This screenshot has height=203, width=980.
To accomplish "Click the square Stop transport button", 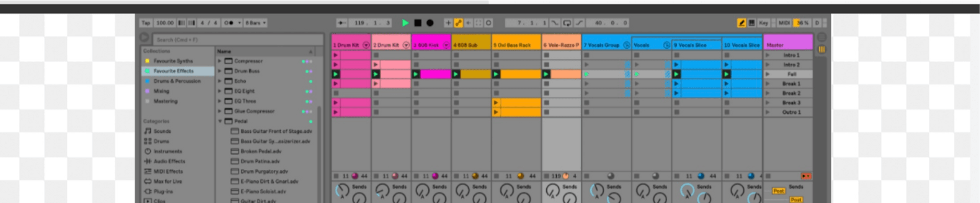I will click(418, 23).
